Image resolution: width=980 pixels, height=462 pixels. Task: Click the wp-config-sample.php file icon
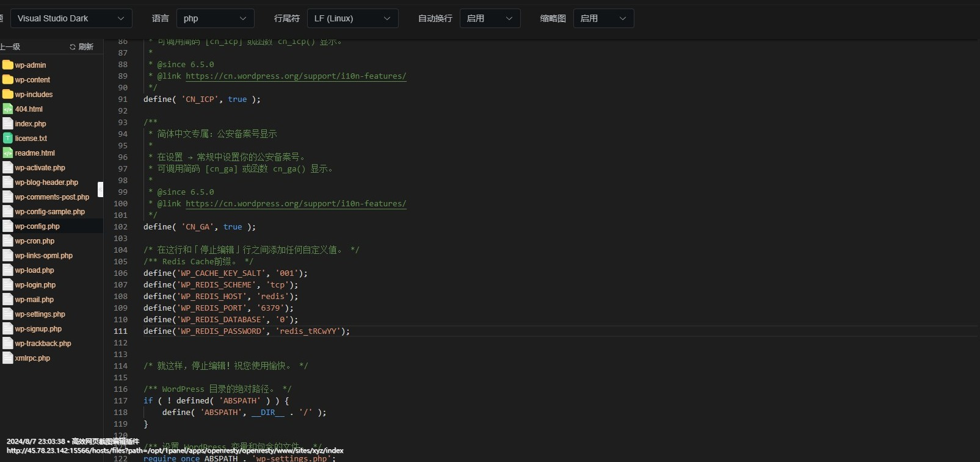(8, 211)
